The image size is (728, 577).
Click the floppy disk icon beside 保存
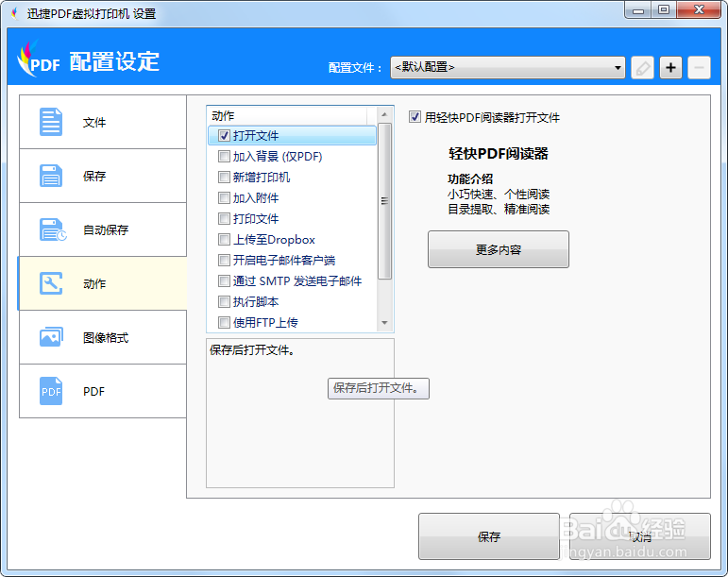51,176
